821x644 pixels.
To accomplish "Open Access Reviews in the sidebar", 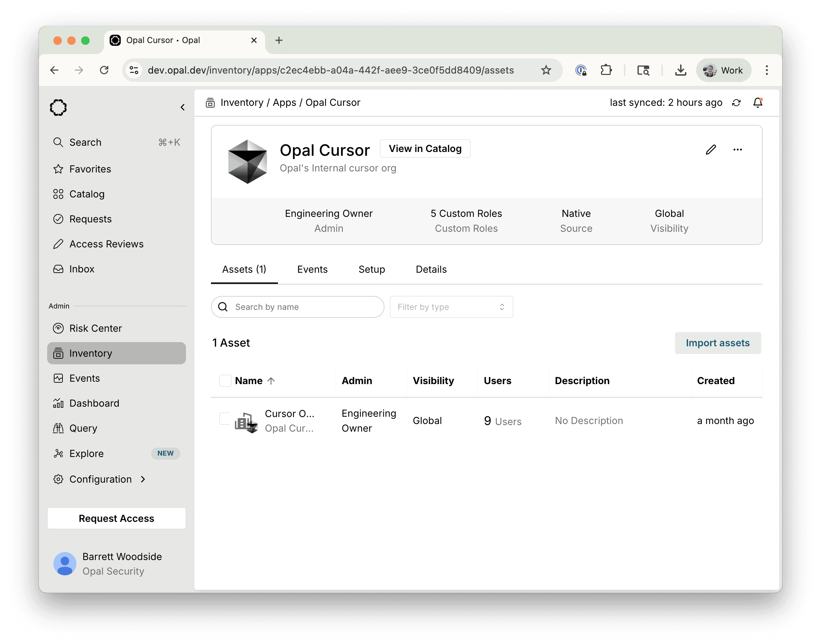I will [106, 244].
